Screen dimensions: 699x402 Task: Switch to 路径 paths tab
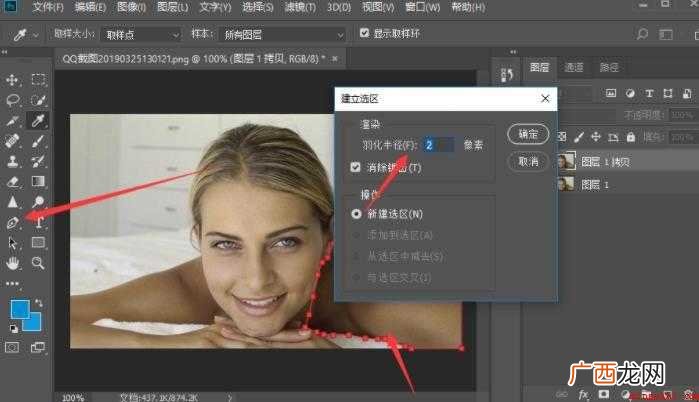(609, 67)
